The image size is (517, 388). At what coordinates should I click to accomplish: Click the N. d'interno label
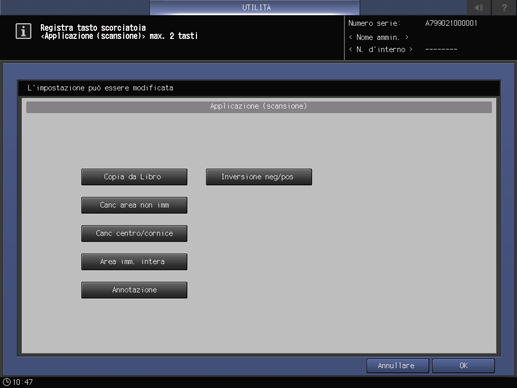pos(381,49)
